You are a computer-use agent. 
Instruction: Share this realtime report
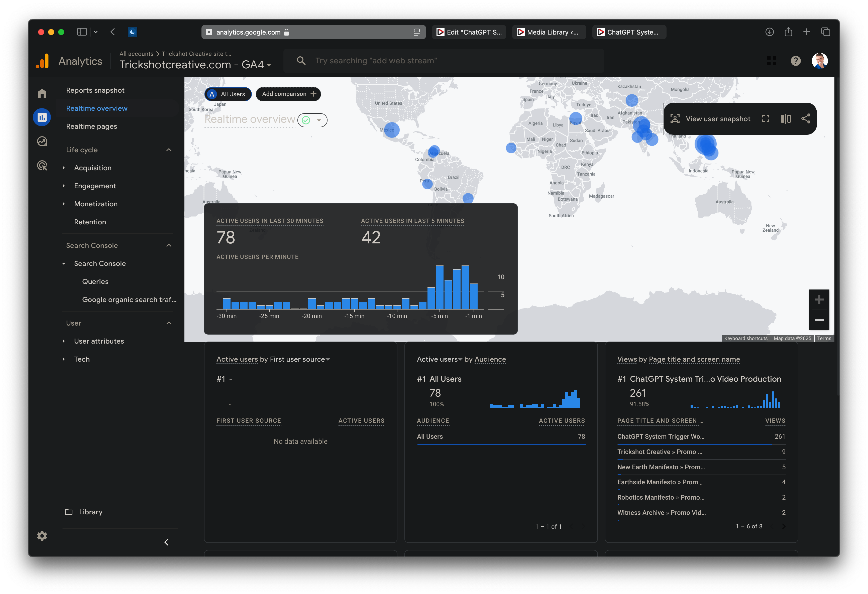[806, 119]
